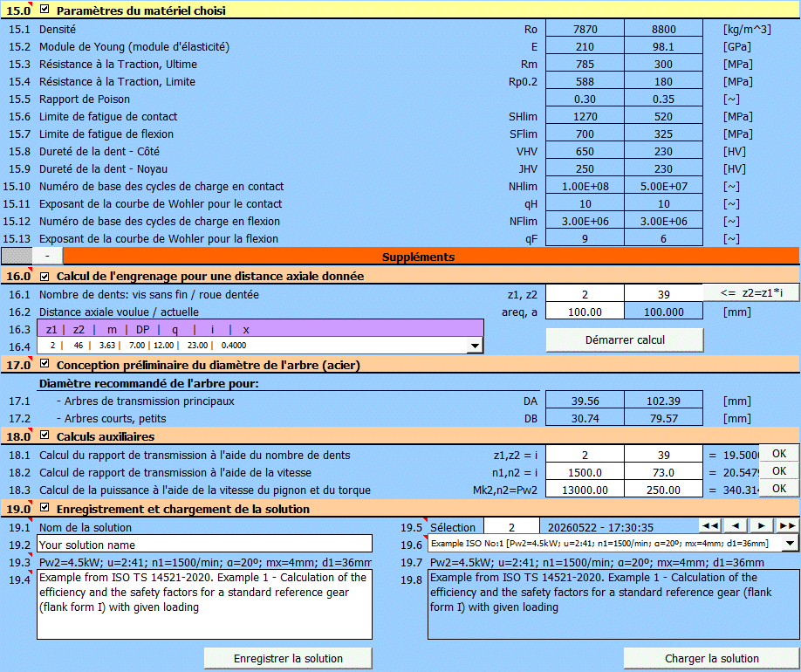Image resolution: width=801 pixels, height=672 pixels.
Task: Click OK button on row 18.3
Action: (x=779, y=488)
